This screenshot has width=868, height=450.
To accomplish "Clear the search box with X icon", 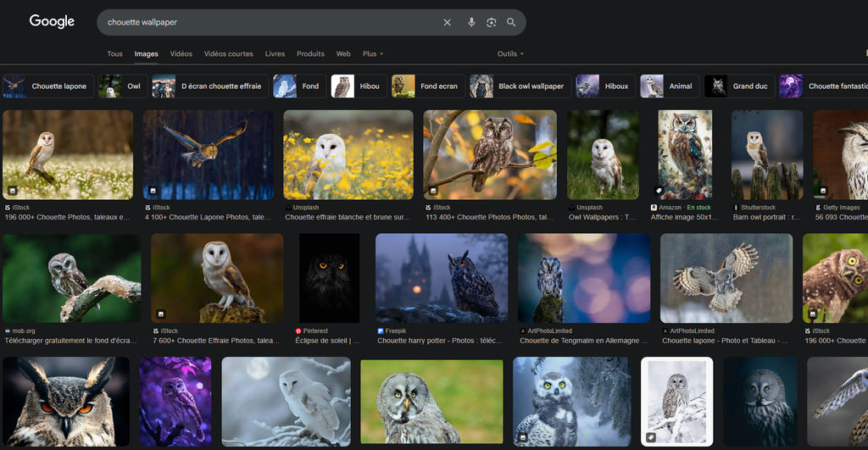I will [x=447, y=22].
